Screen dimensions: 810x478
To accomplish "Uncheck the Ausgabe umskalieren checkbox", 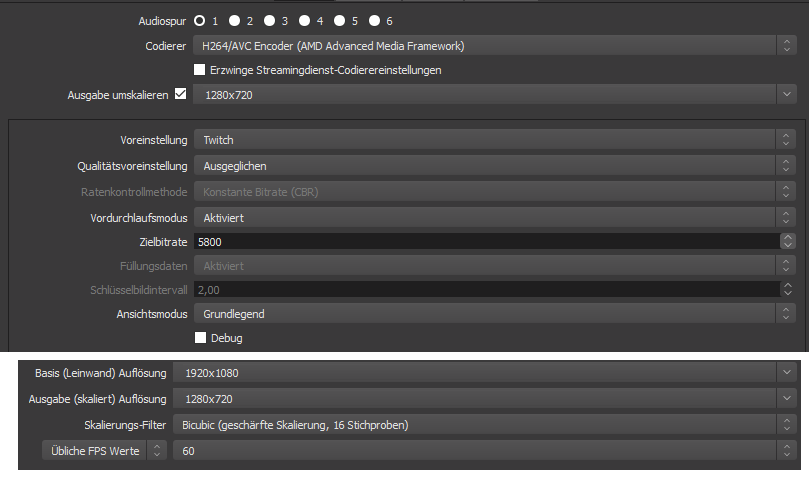I will [181, 94].
